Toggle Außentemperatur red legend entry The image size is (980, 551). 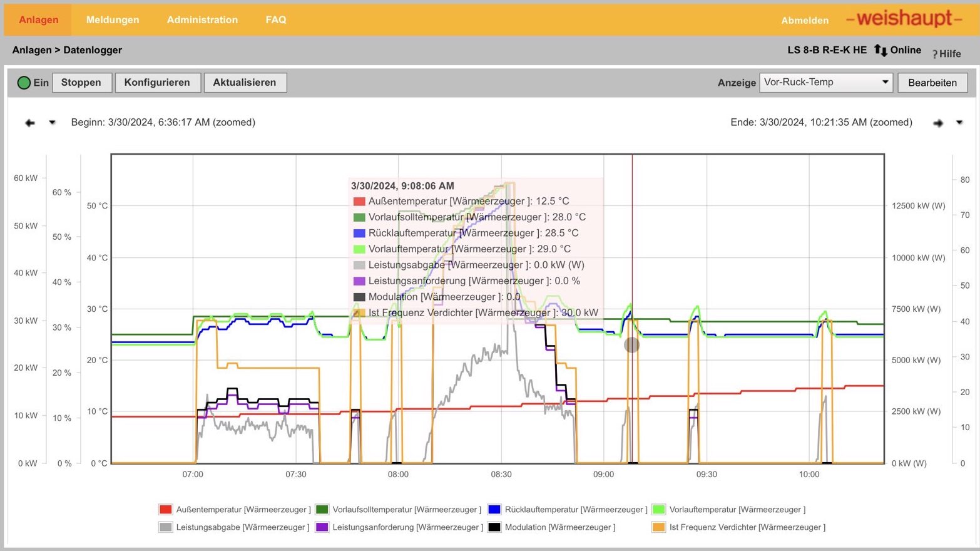pos(235,510)
